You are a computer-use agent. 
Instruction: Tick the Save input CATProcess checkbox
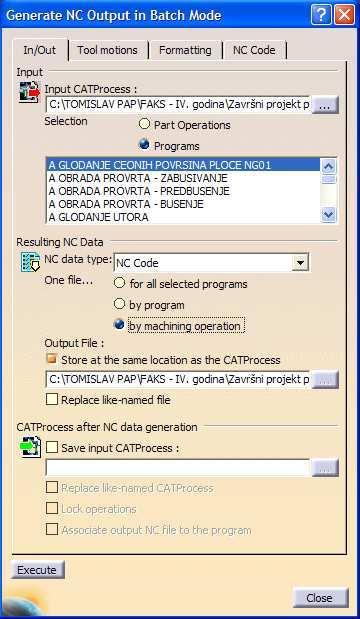point(52,448)
